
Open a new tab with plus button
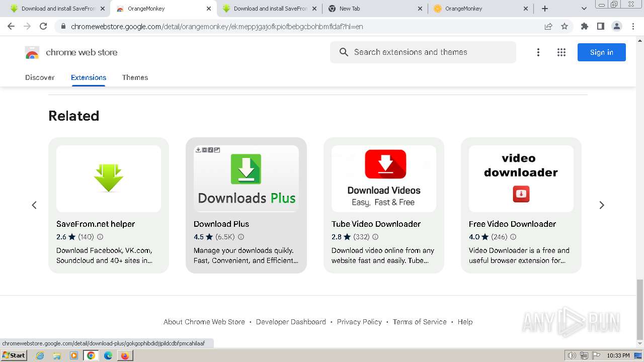click(545, 9)
